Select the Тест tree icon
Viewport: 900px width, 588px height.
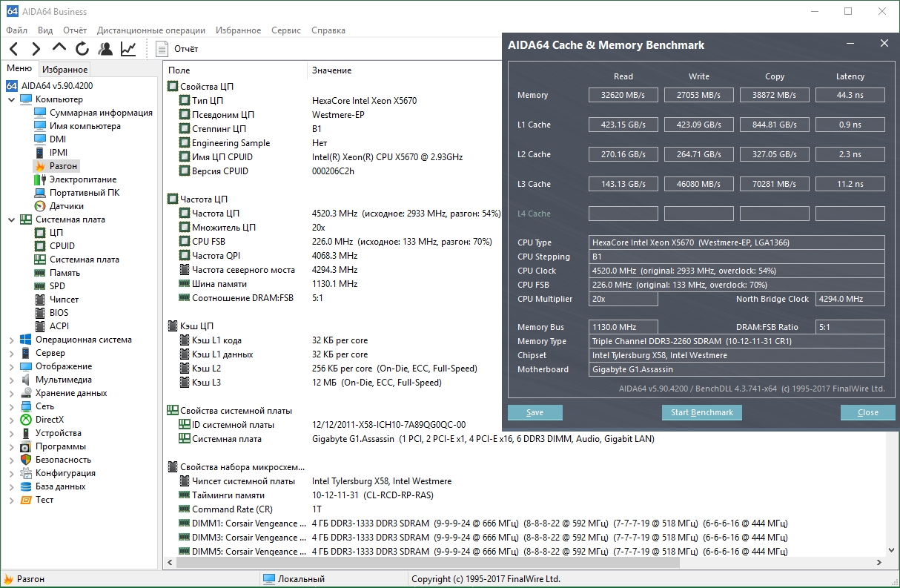click(26, 500)
